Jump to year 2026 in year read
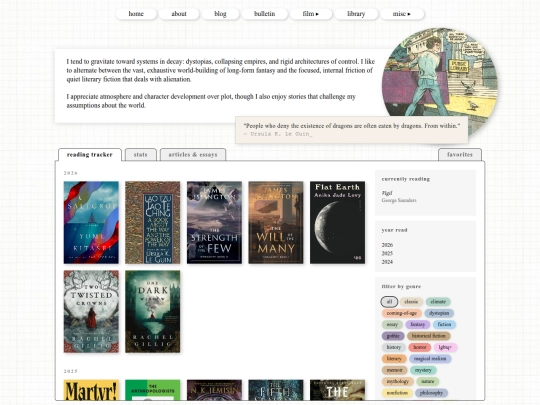The width and height of the screenshot is (540, 405). tap(387, 245)
